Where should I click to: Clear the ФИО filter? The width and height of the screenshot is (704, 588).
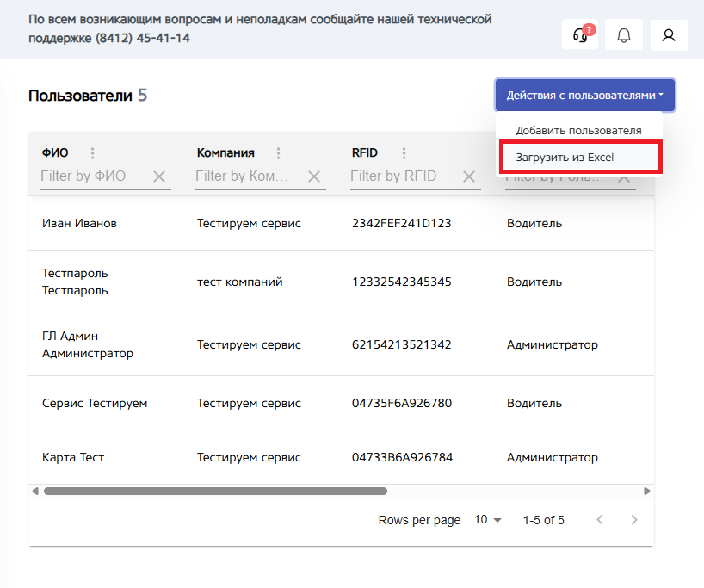tap(159, 176)
